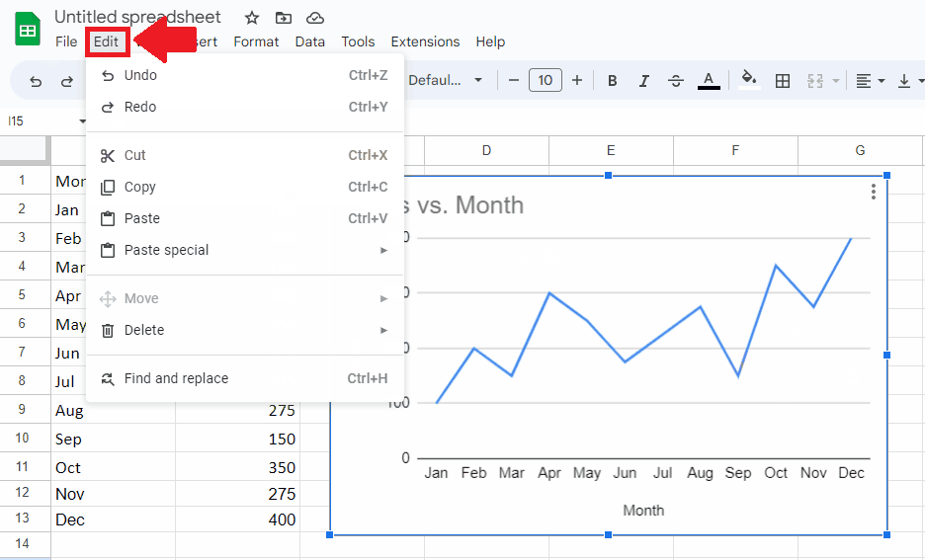Click the Nov cell in row 12

tap(113, 494)
